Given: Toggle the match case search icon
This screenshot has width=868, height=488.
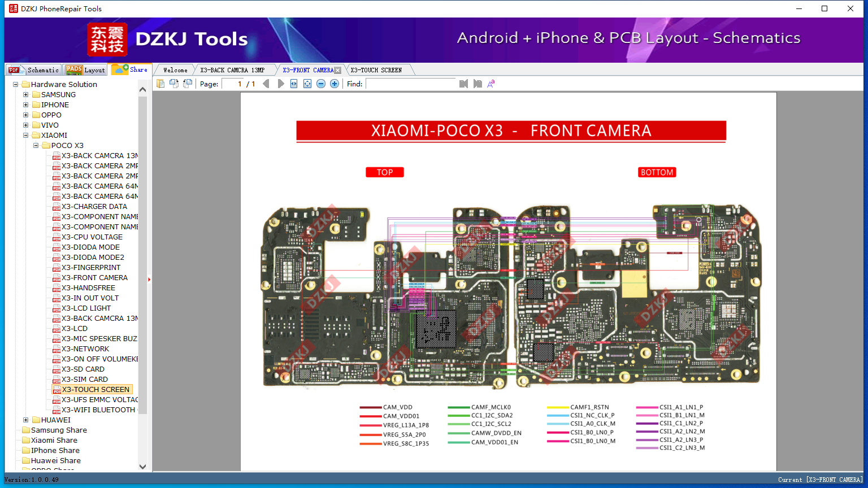Looking at the screenshot, I should pos(491,84).
